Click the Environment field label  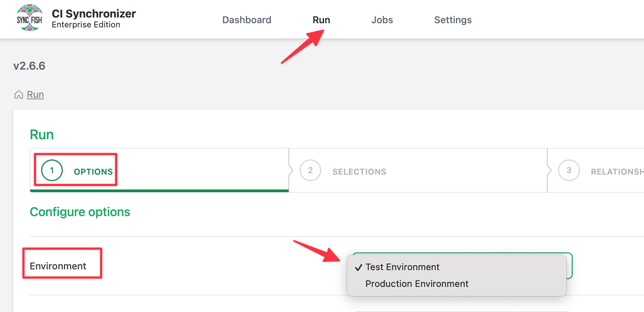click(x=58, y=266)
